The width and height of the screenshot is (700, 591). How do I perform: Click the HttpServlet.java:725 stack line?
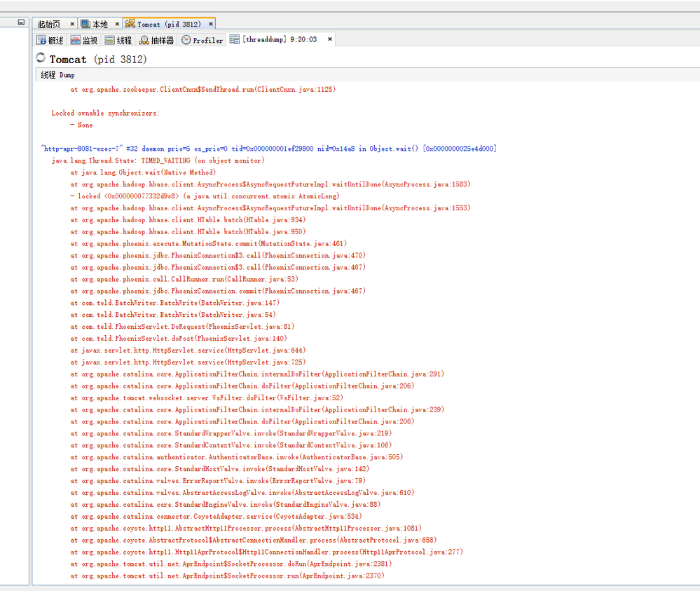[x=188, y=362]
